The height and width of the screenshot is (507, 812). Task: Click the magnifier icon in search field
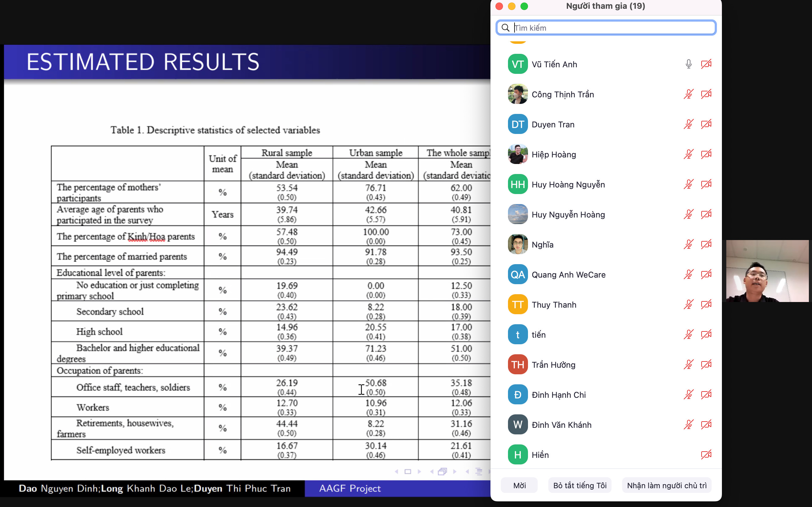click(x=505, y=28)
